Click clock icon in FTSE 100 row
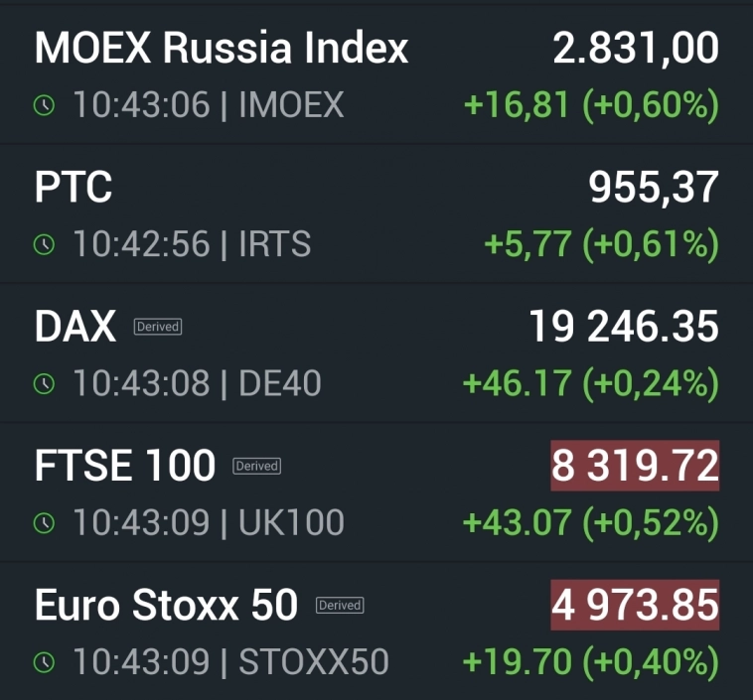This screenshot has height=700, width=753. [45, 523]
